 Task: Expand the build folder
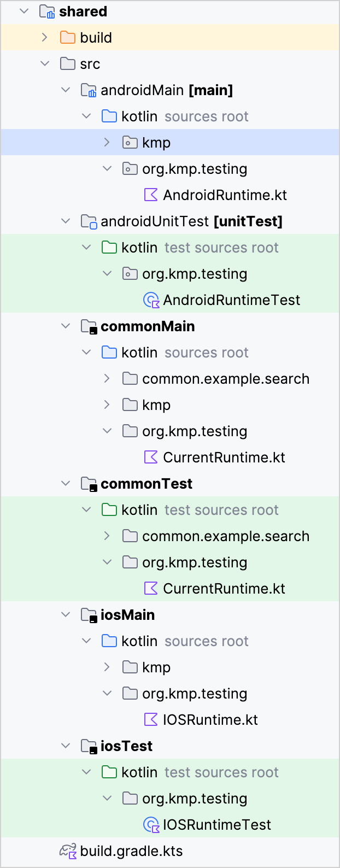[x=45, y=38]
